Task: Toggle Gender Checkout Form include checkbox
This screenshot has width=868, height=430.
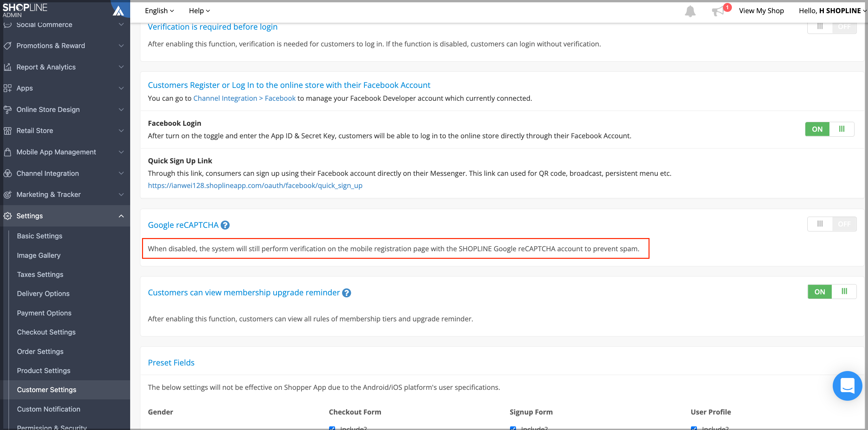Action: point(332,428)
